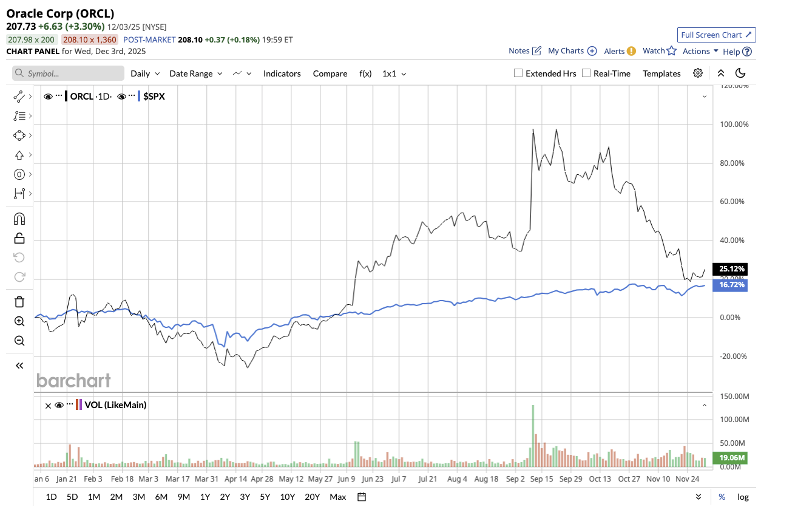Select the measure range tool
This screenshot has height=532, width=812.
point(19,194)
